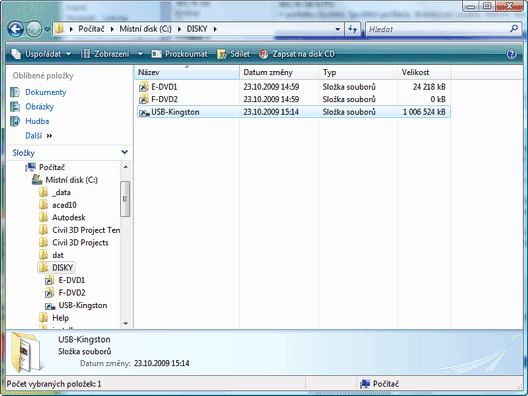This screenshot has width=528, height=396.
Task: Click the F-DVD2 shortcut icon in file list
Action: pyautogui.click(x=144, y=99)
